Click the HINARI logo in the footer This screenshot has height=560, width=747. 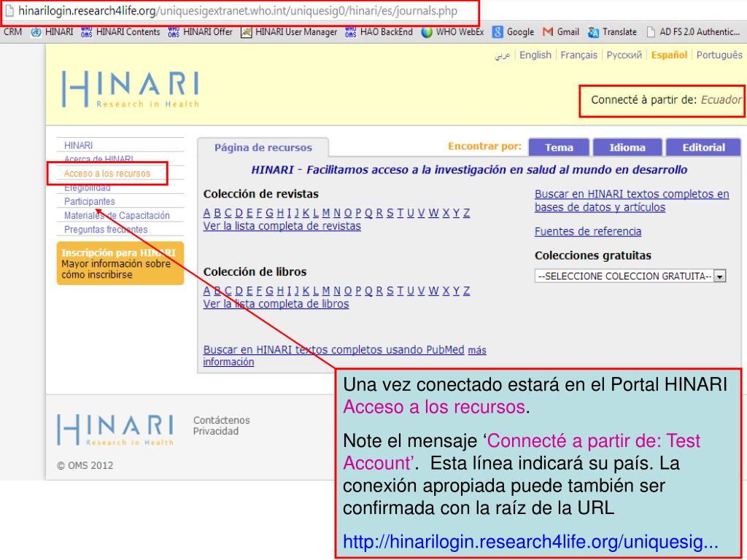click(115, 430)
